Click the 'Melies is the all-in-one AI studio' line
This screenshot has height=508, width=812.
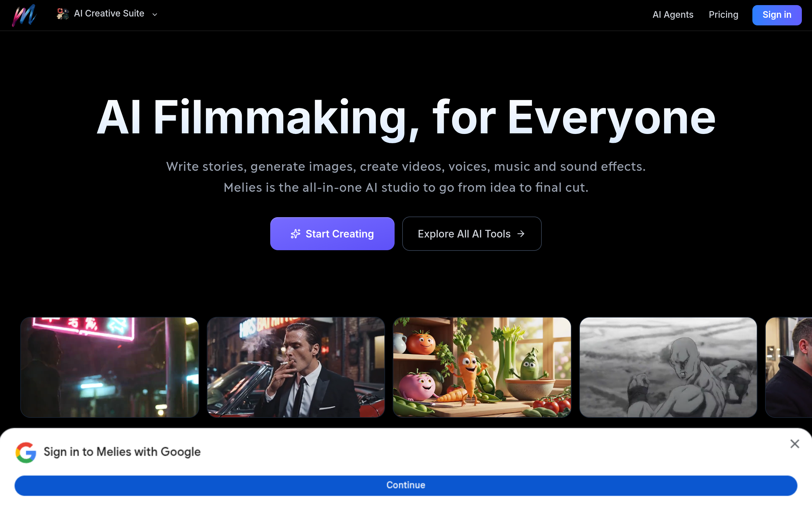(x=406, y=187)
